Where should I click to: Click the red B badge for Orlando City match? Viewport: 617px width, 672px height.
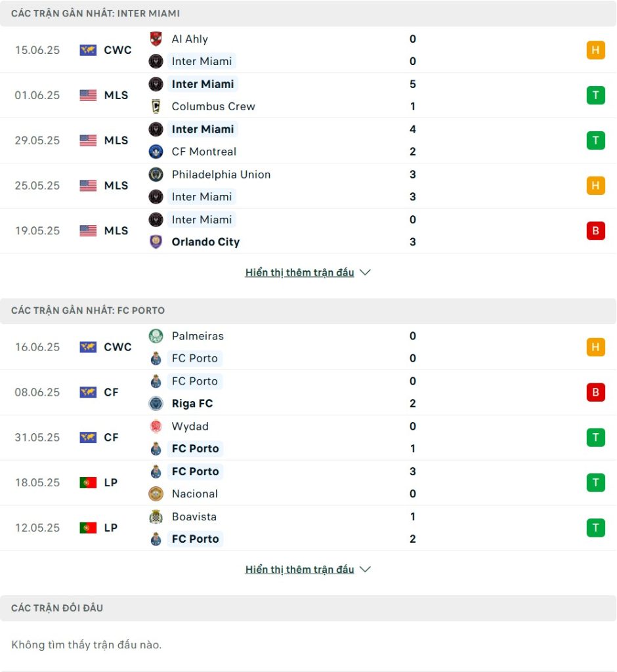coord(595,230)
